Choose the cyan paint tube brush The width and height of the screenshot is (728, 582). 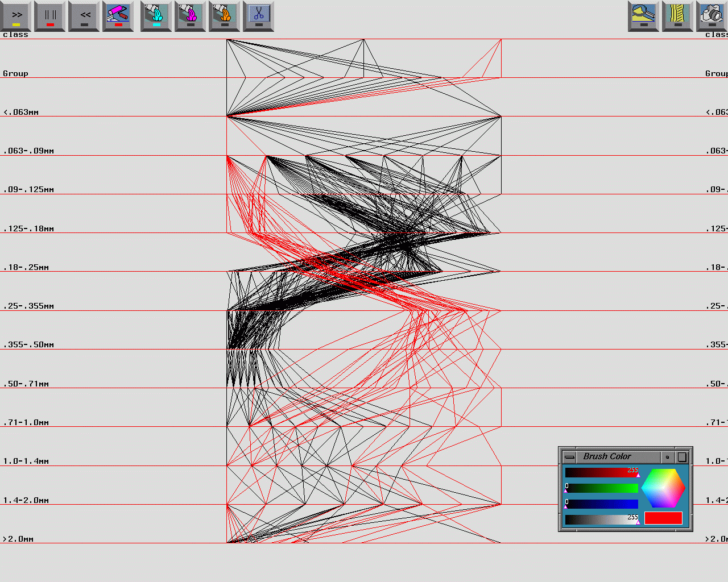click(x=156, y=15)
